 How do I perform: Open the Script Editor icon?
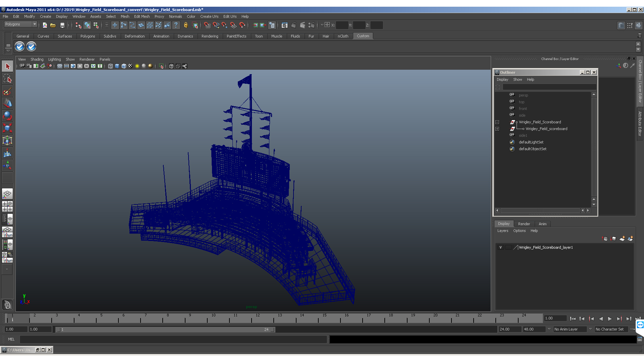click(640, 339)
